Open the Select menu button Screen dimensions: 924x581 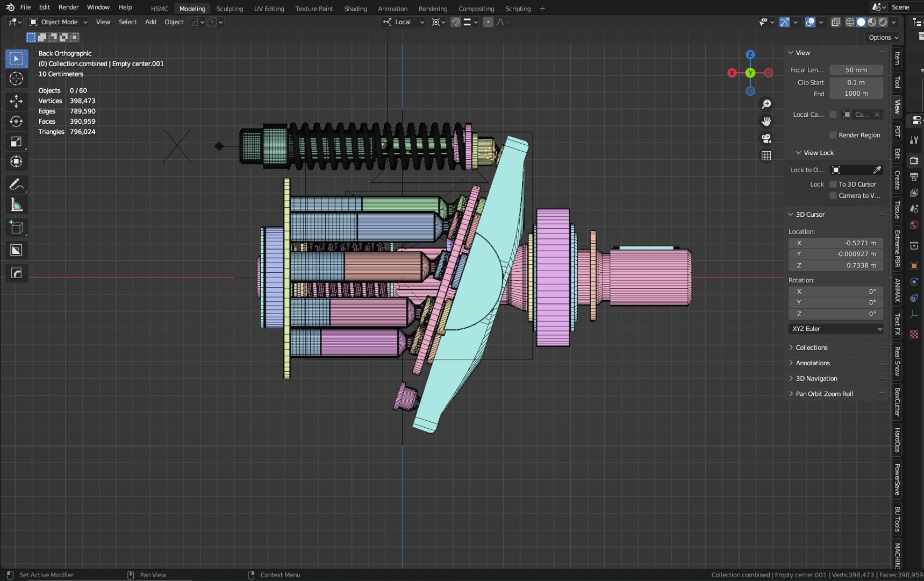pyautogui.click(x=127, y=22)
